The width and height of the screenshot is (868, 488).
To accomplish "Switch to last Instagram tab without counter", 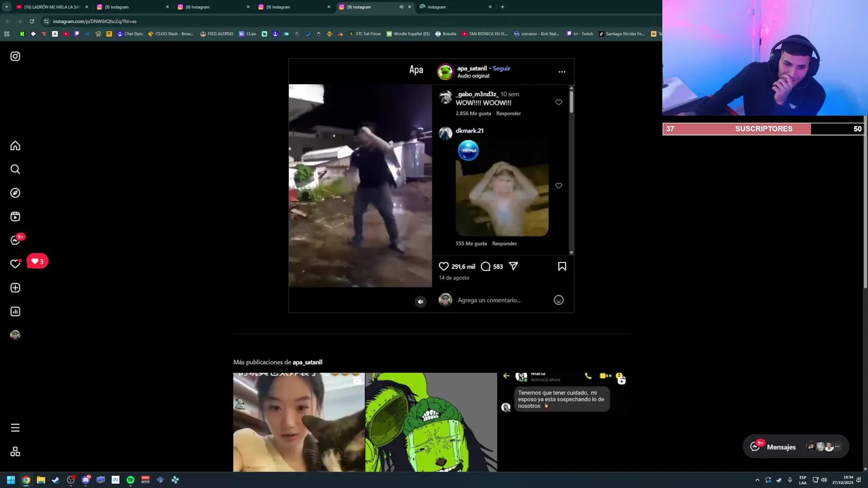I will coord(456,7).
